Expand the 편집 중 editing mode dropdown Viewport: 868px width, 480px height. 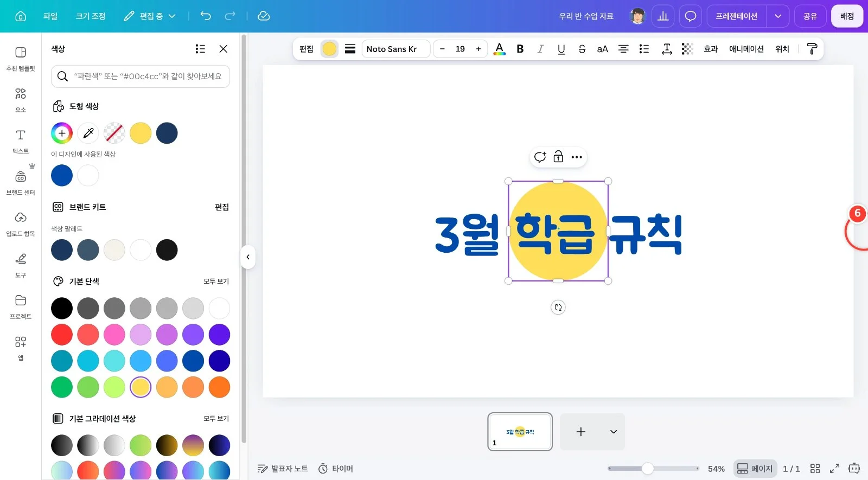pos(150,16)
